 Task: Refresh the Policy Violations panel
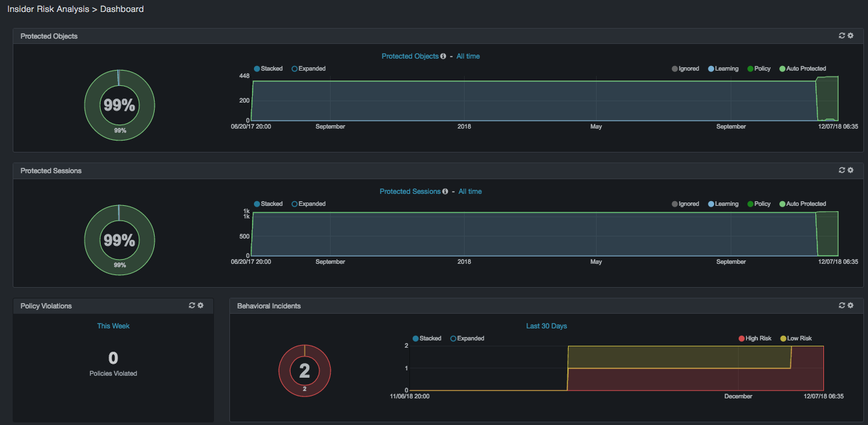coord(192,306)
